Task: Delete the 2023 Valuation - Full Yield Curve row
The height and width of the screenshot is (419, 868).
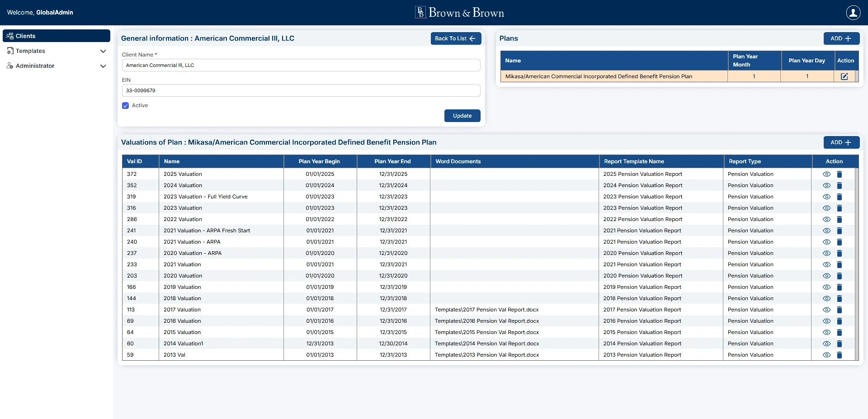Action: pos(840,197)
